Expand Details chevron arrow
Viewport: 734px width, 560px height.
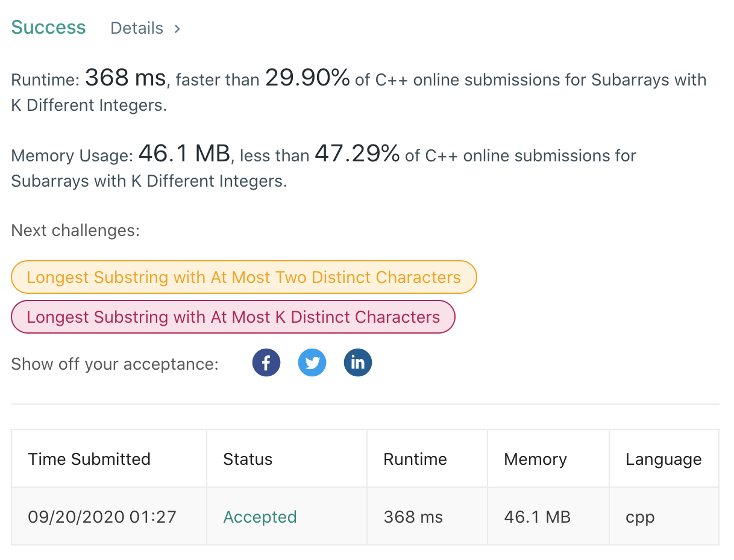177,28
